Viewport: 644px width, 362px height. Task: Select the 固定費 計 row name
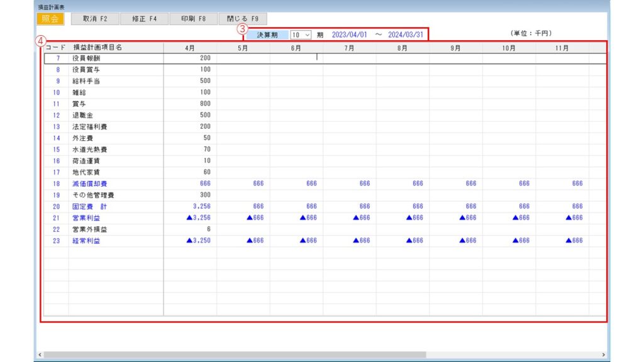pyautogui.click(x=89, y=206)
